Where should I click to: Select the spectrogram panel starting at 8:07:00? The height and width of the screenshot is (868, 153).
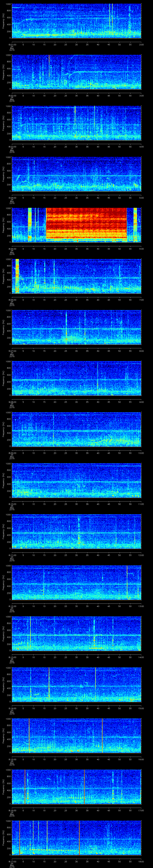77,327
